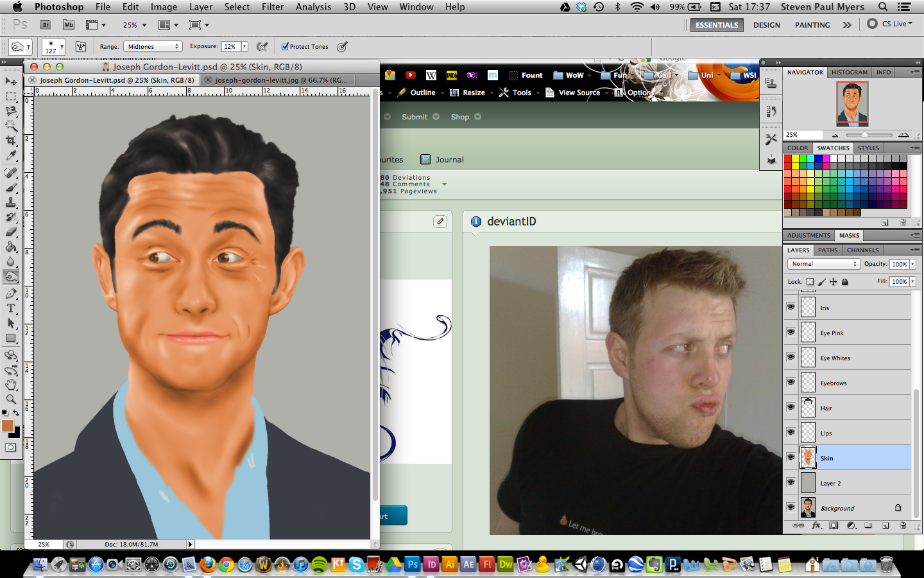Open the layer Opacity dropdown arrow
The height and width of the screenshot is (578, 924).
pyautogui.click(x=912, y=264)
